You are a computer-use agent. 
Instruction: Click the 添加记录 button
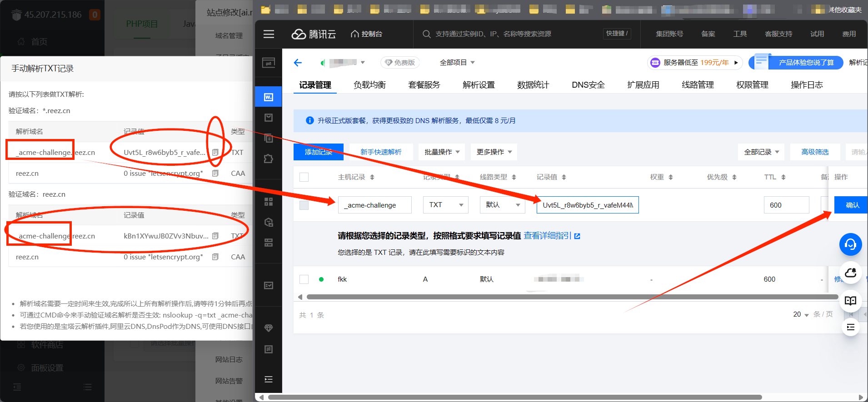point(319,152)
